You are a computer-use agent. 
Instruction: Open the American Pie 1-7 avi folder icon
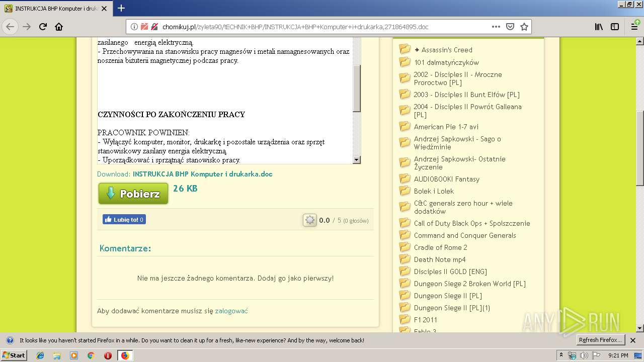[x=405, y=126]
